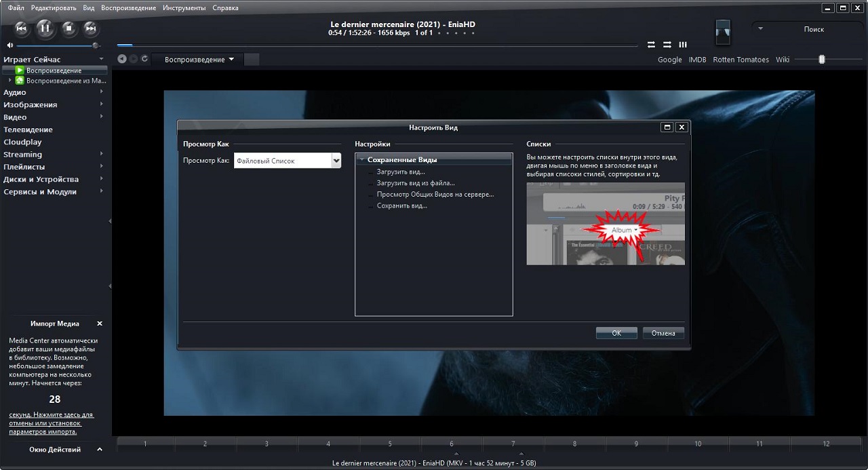Image resolution: width=868 pixels, height=470 pixels.
Task: Open the IMDB link
Action: coord(697,60)
